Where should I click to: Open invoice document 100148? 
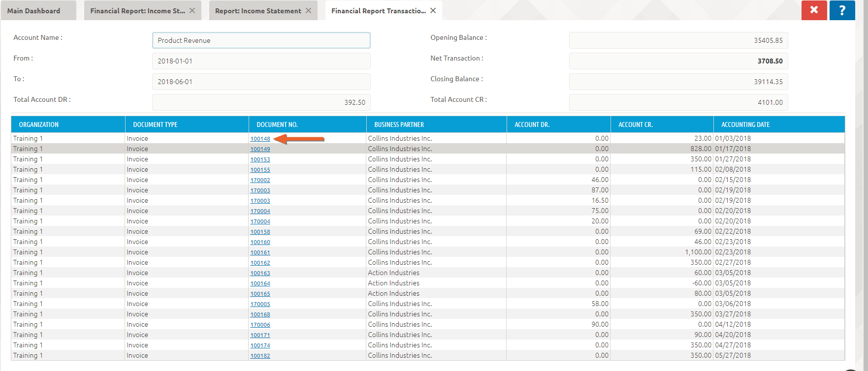[x=260, y=139]
